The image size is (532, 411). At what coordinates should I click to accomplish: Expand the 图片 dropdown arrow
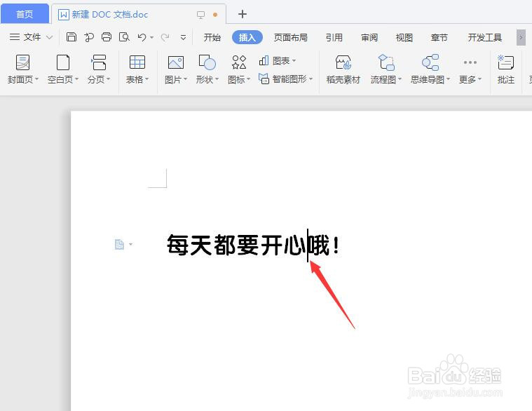click(185, 79)
